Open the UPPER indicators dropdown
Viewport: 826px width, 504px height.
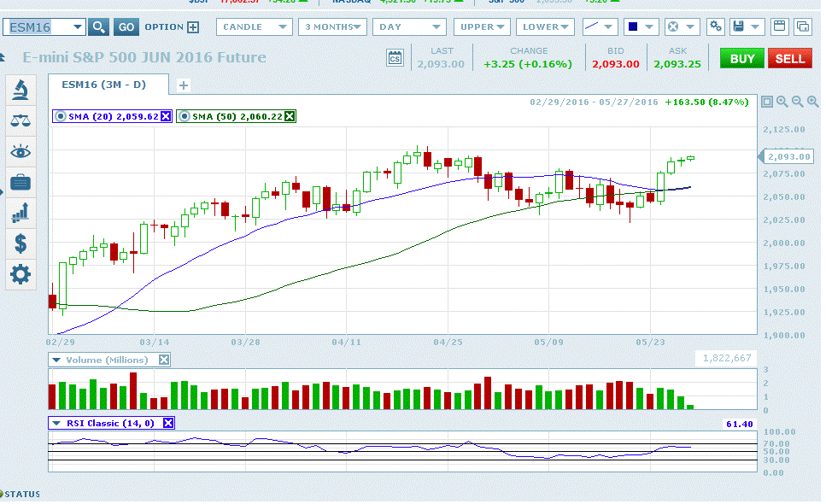coord(483,27)
